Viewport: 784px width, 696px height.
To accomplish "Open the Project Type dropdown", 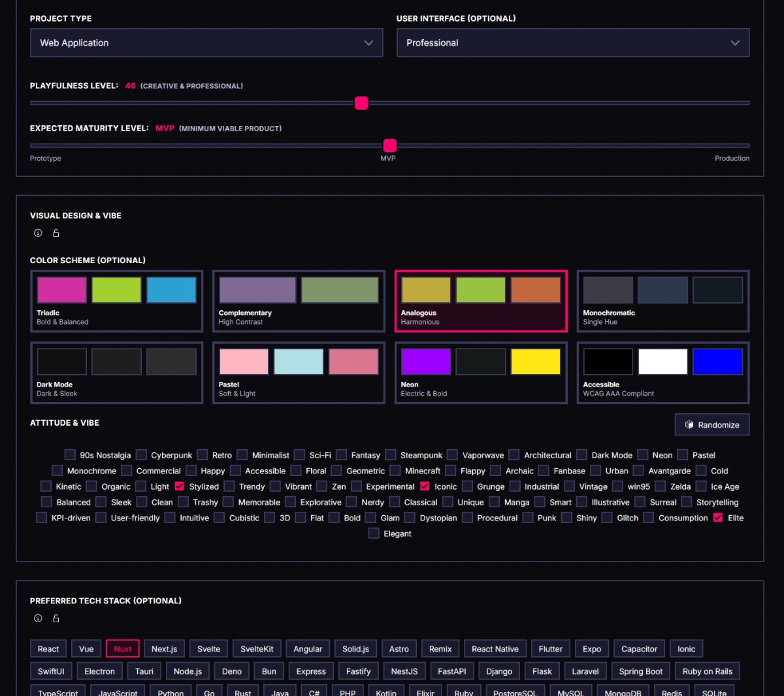I will tap(206, 43).
